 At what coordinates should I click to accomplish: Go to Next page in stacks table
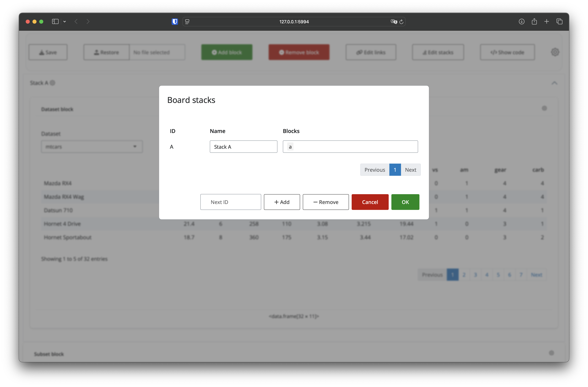tap(410, 170)
